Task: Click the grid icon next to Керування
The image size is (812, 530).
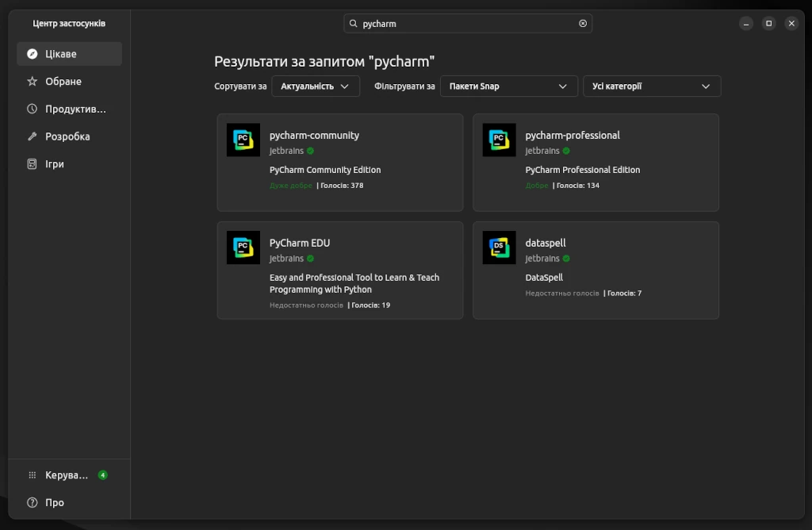Action: coord(32,475)
